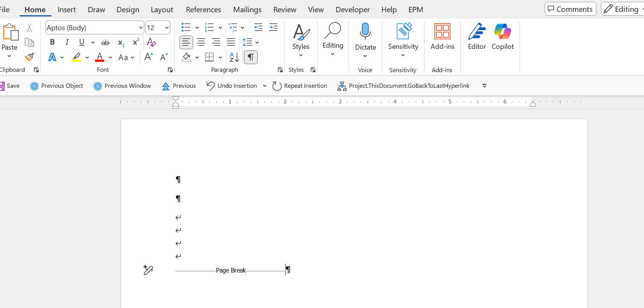The height and width of the screenshot is (308, 644).
Task: Run the GoBackToLastHyperlink macro button
Action: pos(404,86)
